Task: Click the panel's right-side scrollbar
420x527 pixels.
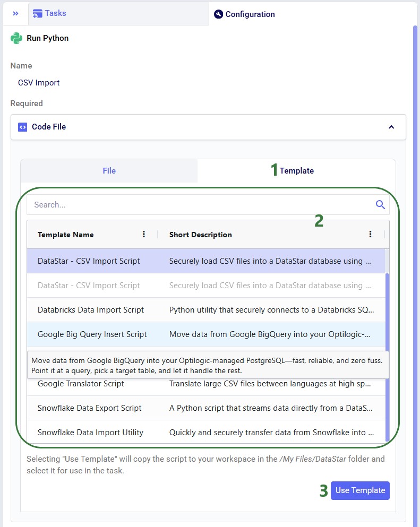Action: (x=415, y=275)
